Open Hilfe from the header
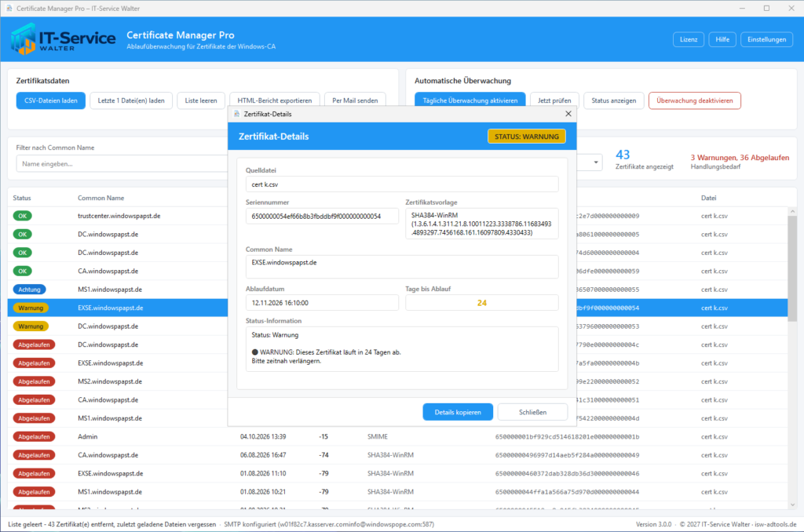This screenshot has height=532, width=804. click(x=722, y=39)
